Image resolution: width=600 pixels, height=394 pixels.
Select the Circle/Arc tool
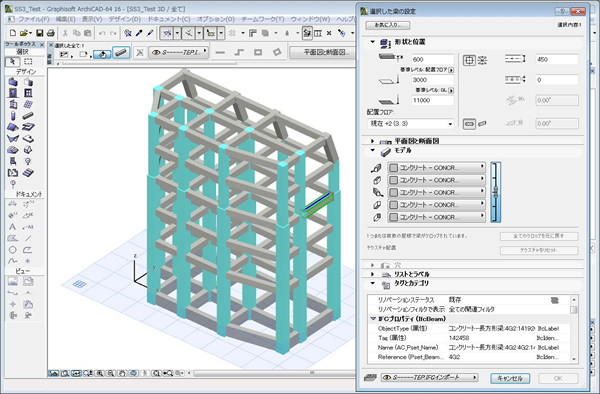13,250
